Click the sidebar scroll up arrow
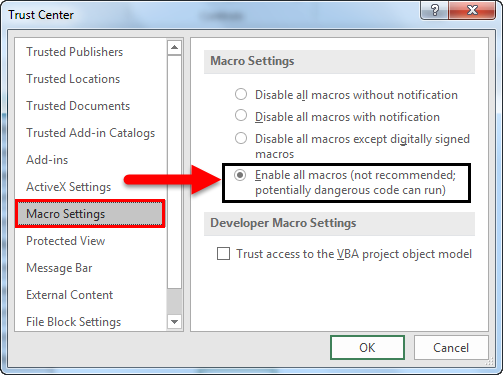This screenshot has width=503, height=375. click(174, 48)
